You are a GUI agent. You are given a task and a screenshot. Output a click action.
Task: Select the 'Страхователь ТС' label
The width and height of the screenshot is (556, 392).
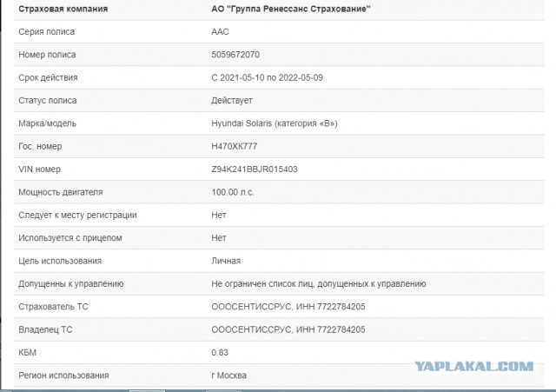tap(53, 307)
